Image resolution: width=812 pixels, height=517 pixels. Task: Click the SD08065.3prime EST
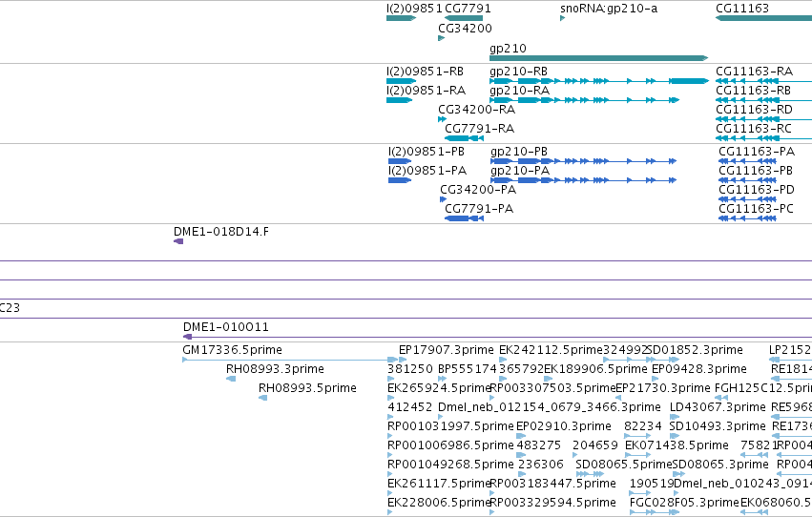679,475
